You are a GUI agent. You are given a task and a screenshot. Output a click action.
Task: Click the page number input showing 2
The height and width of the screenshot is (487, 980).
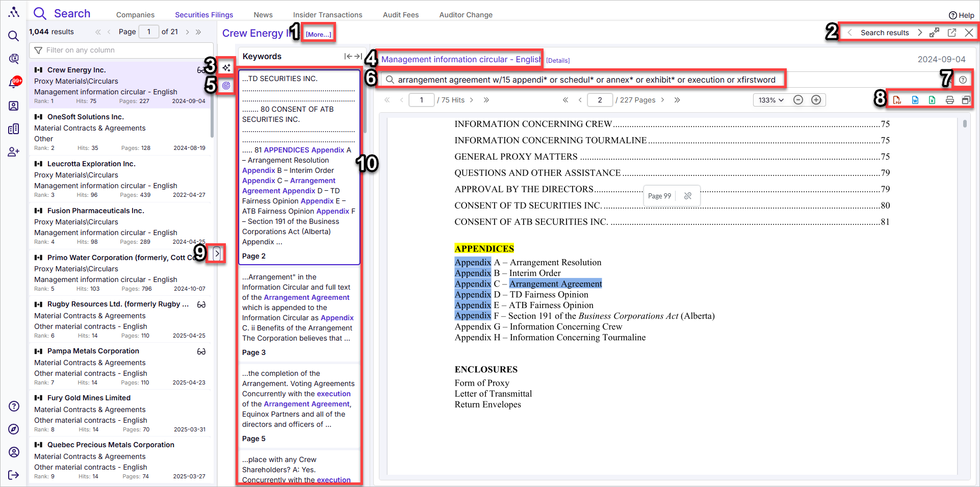coord(600,100)
